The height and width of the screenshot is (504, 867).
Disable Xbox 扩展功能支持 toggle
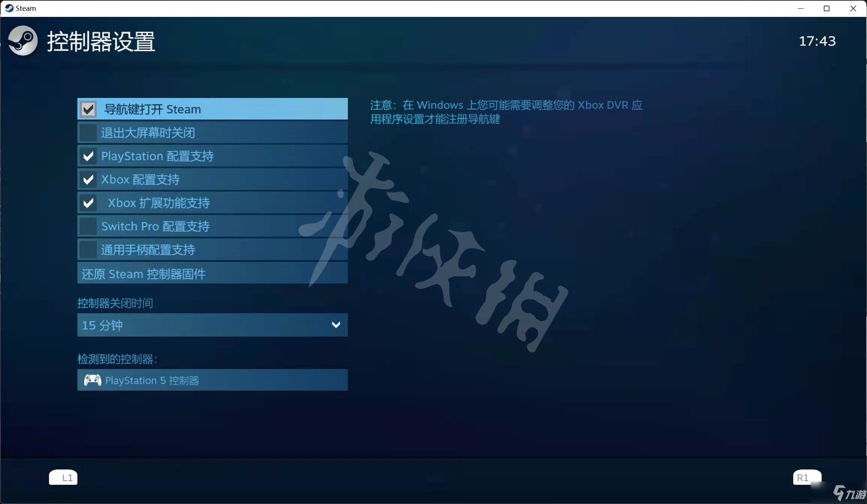click(88, 203)
